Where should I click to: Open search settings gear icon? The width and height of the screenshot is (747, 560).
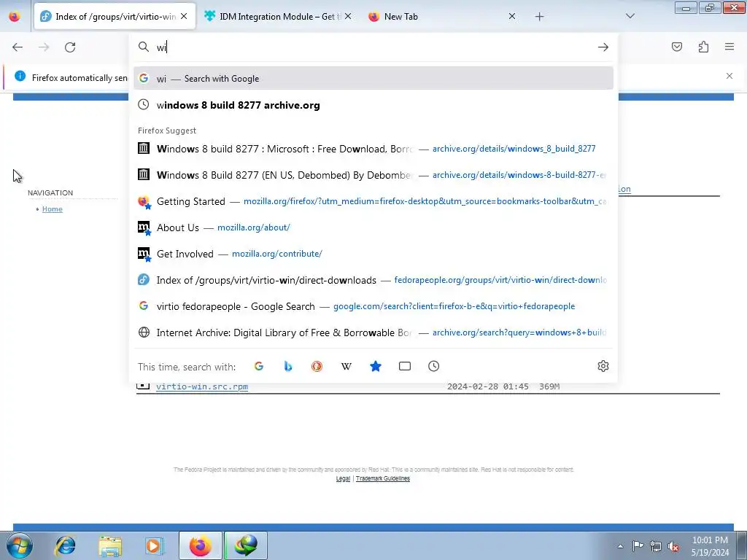pyautogui.click(x=603, y=366)
